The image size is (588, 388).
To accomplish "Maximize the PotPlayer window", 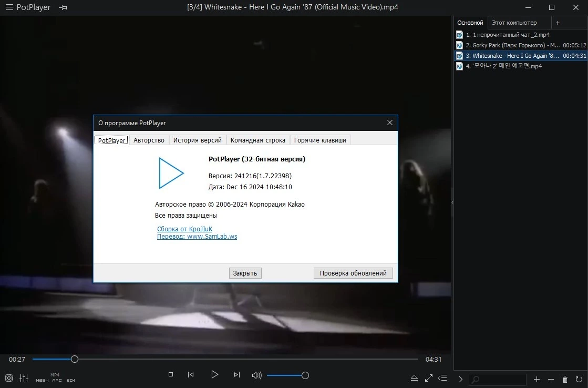I will click(x=552, y=7).
